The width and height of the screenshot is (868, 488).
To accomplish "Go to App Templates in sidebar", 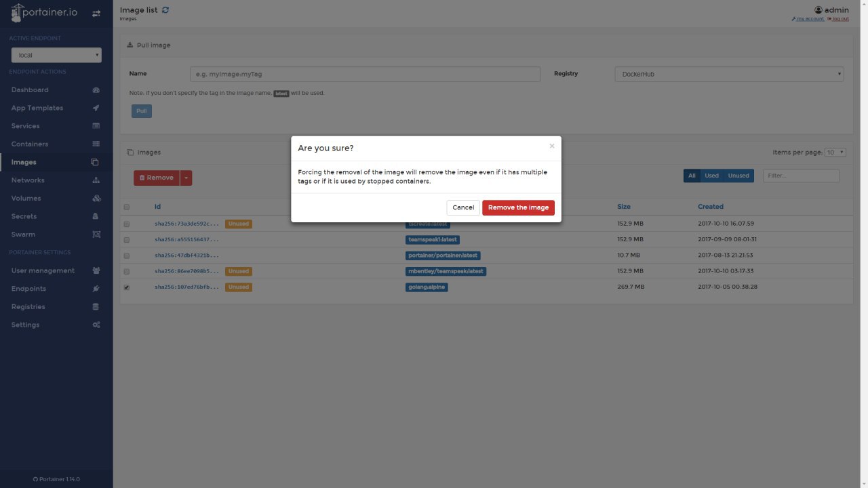I will pyautogui.click(x=37, y=108).
